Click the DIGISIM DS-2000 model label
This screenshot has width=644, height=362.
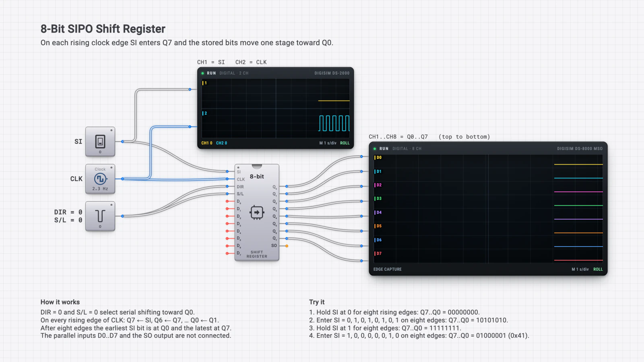pos(332,73)
